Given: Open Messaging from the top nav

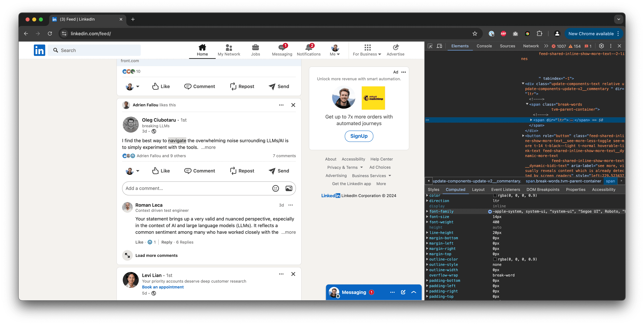Looking at the screenshot, I should pos(282,50).
